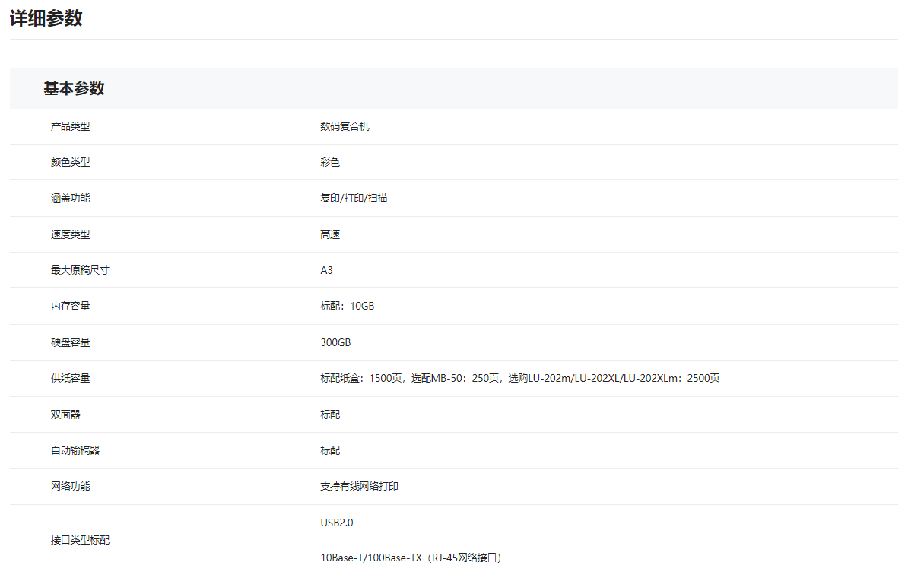Click the 高速 speed value
This screenshot has height=575, width=924.
[x=330, y=234]
